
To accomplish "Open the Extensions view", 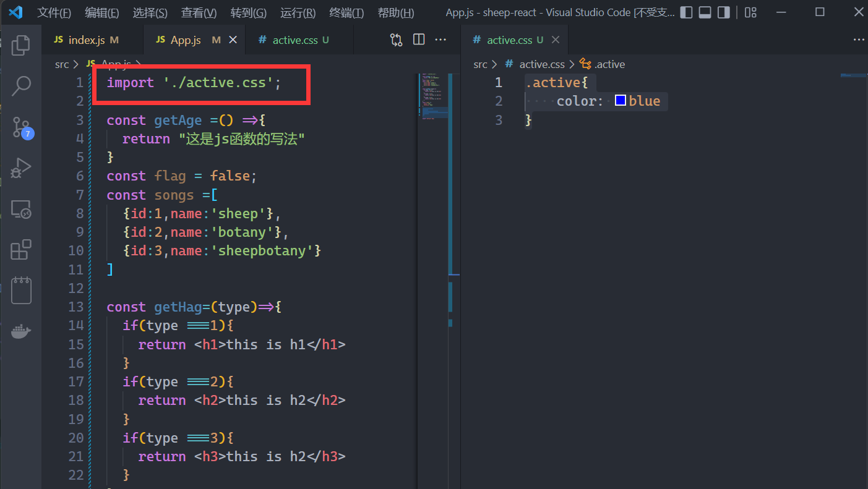I will tap(21, 250).
